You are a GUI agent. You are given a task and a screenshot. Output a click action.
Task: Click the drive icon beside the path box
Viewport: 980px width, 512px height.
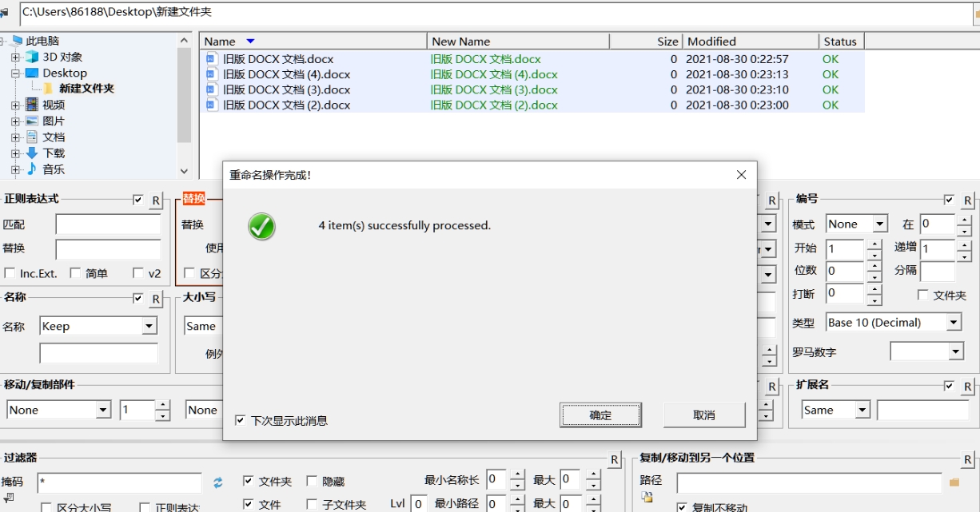click(x=5, y=13)
